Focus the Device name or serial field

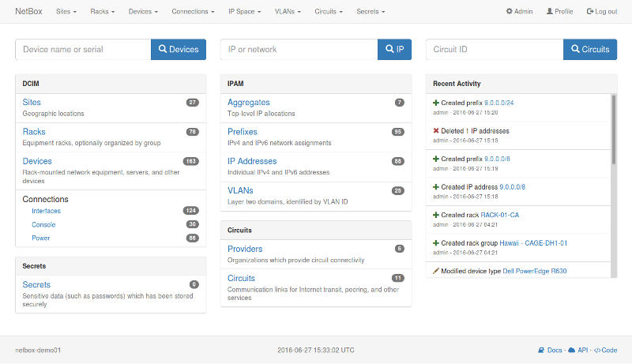coord(83,49)
